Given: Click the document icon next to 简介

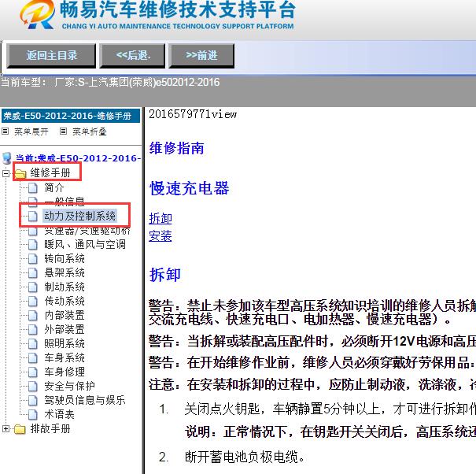Looking at the screenshot, I should pos(32,187).
